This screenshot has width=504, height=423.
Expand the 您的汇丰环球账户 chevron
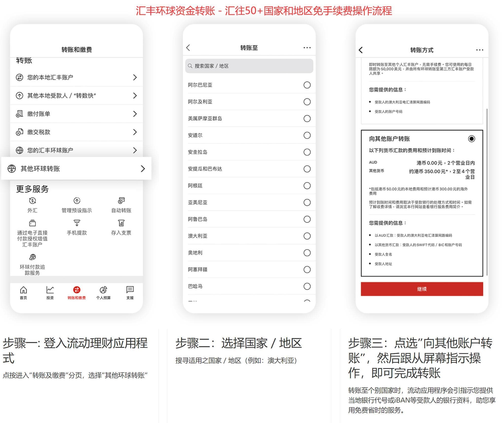(x=135, y=150)
